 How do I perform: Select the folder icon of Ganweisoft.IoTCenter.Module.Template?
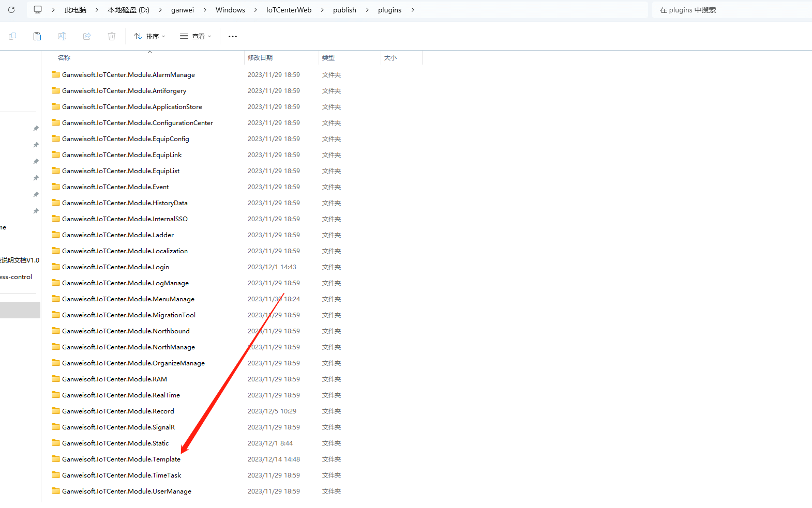point(56,459)
